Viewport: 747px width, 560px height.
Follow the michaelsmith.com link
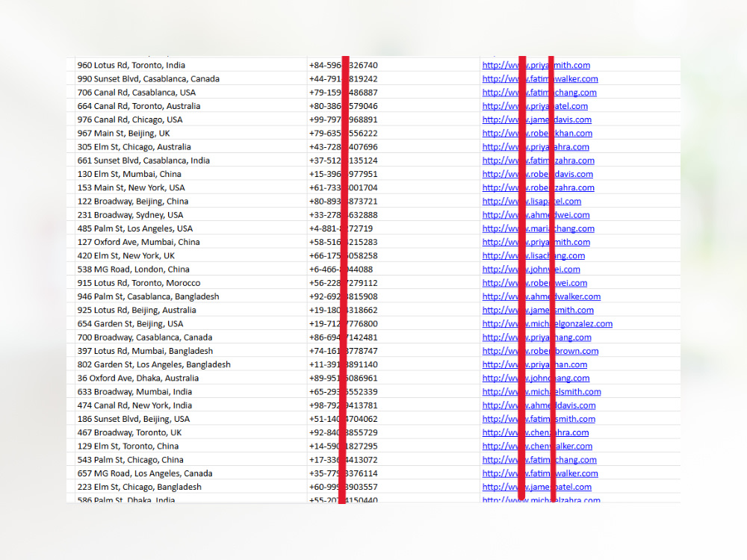click(x=542, y=392)
